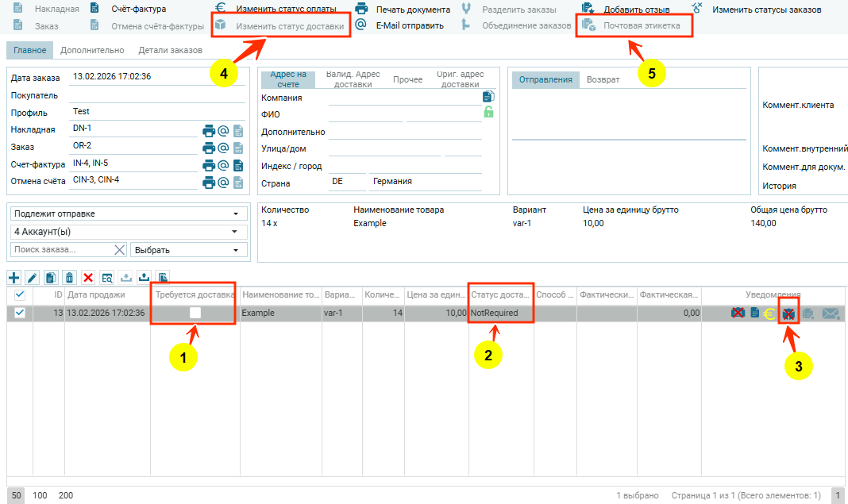Open the Подлежит отправке dropdown
This screenshot has height=504, width=848.
click(x=127, y=214)
